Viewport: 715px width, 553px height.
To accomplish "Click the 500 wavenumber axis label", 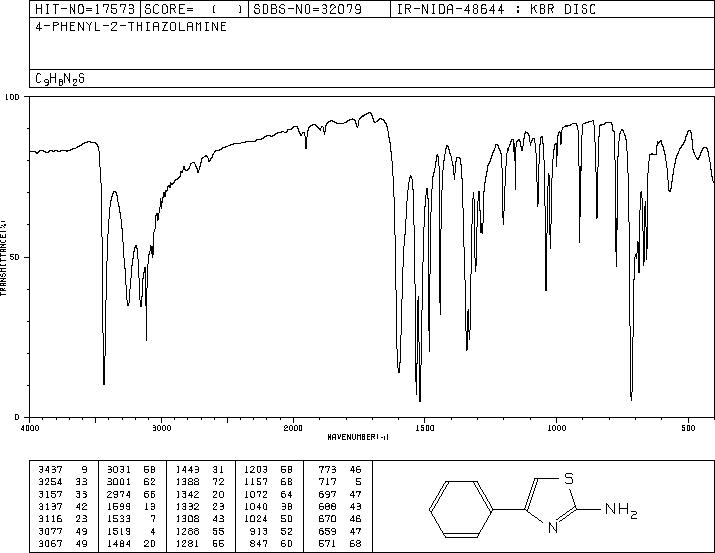I will point(688,428).
